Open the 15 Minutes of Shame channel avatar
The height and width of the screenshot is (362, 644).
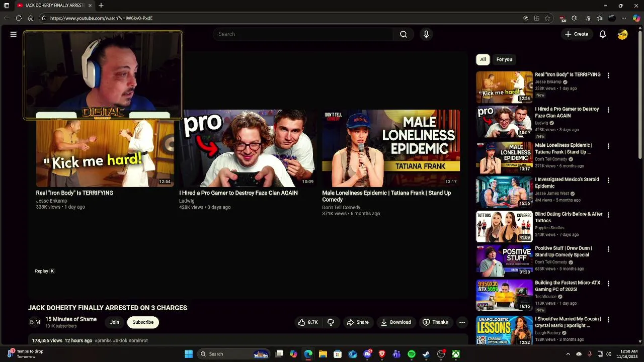[x=34, y=322]
